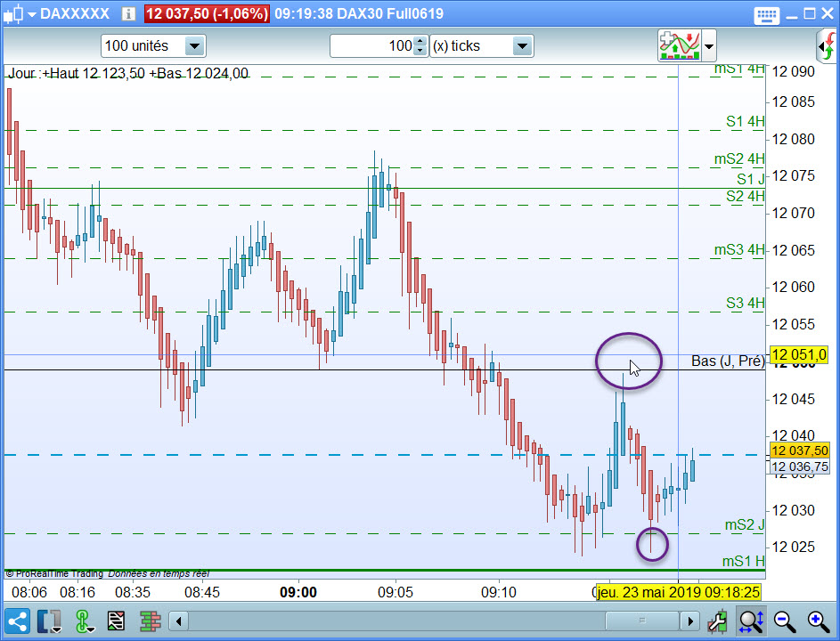
Task: Click the S1 4H support label
Action: [x=746, y=122]
